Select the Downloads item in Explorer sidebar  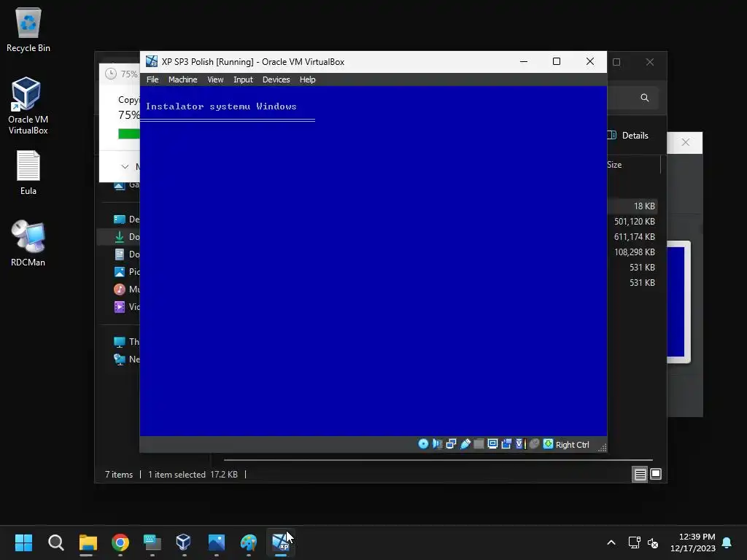point(119,237)
